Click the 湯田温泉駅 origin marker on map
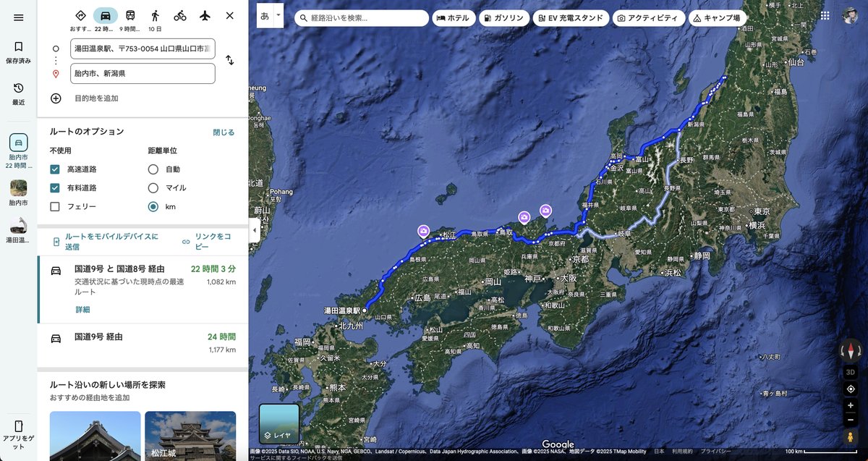The height and width of the screenshot is (461, 868). pos(365,310)
